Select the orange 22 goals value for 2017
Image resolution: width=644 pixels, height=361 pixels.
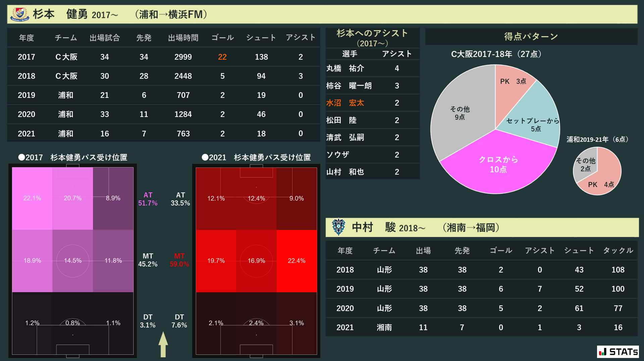[x=222, y=57]
